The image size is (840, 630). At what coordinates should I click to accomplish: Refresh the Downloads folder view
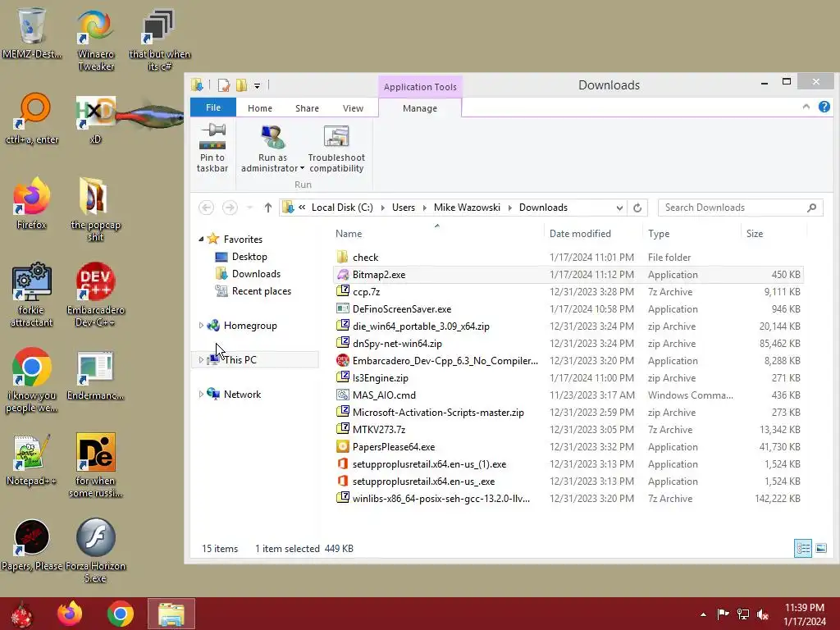[x=637, y=208]
